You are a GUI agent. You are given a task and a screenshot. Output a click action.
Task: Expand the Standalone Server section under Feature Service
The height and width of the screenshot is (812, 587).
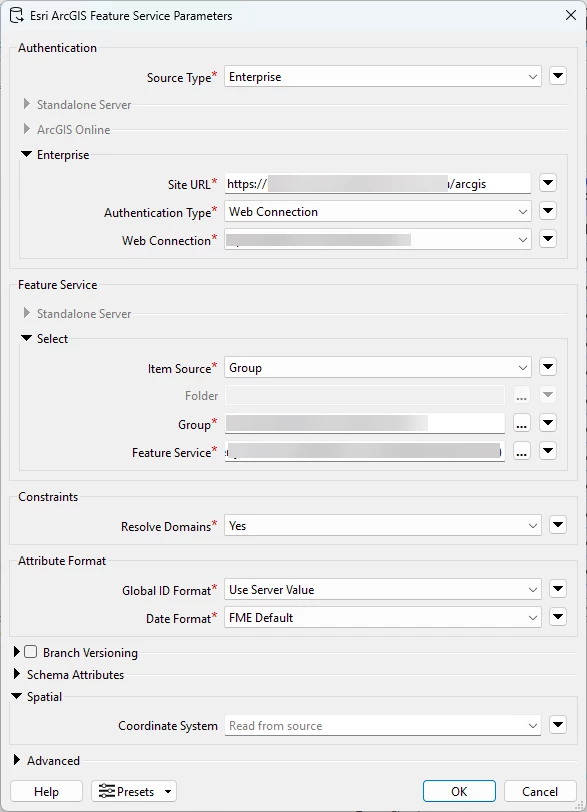click(27, 313)
